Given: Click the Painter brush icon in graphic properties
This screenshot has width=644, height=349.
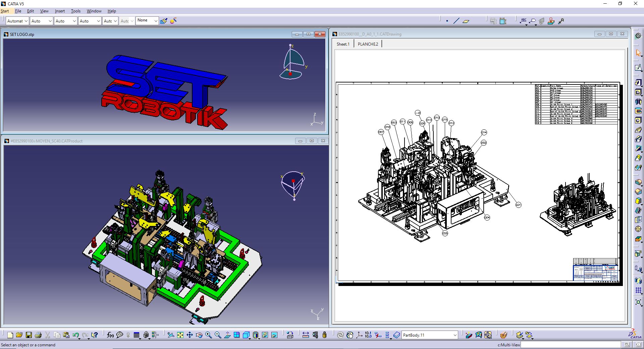Looking at the screenshot, I should pyautogui.click(x=163, y=21).
